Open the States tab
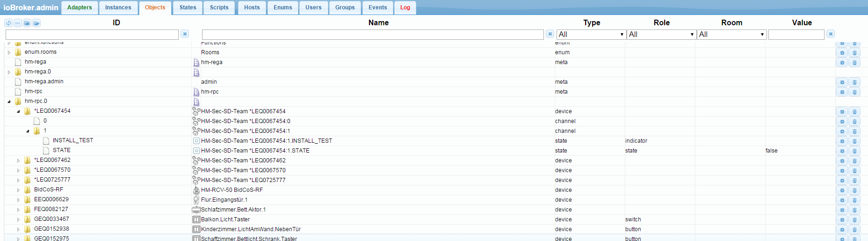Viewport: 868px width, 241px height. (x=188, y=7)
